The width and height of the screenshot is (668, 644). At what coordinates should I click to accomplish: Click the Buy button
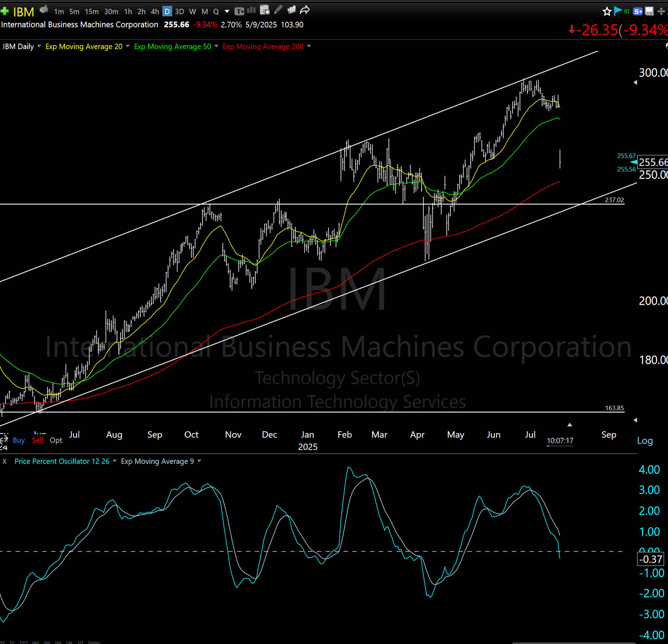point(19,440)
